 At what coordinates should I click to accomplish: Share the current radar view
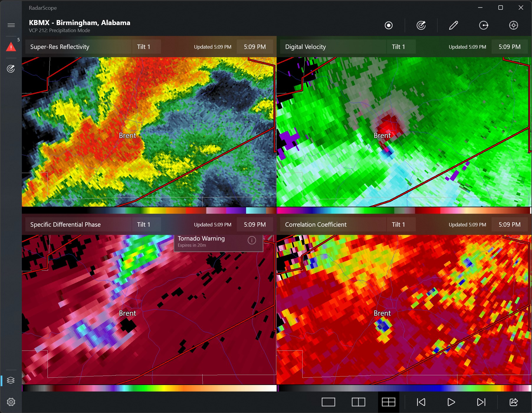513,402
